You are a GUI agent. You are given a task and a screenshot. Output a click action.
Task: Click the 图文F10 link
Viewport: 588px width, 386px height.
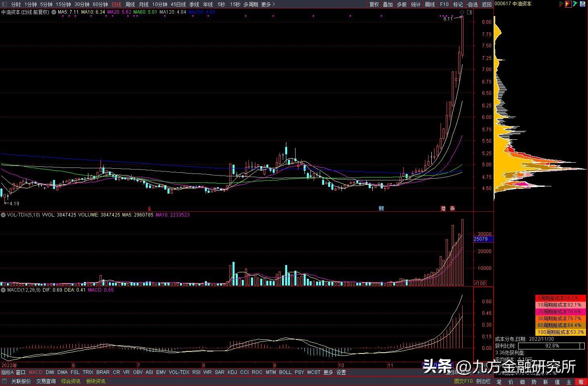click(x=463, y=381)
